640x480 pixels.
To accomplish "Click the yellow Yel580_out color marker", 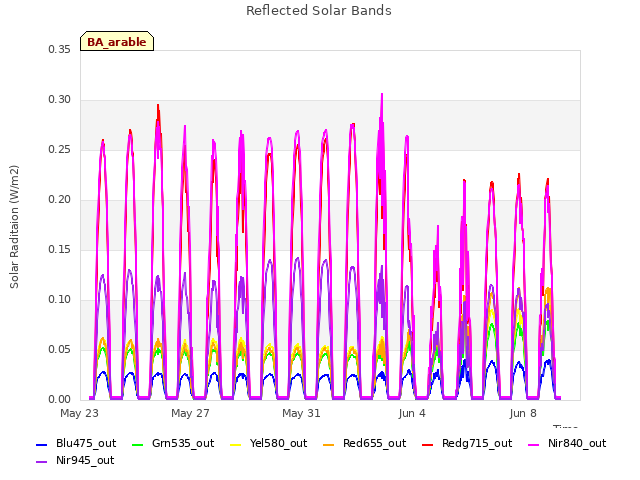I will (x=236, y=444).
